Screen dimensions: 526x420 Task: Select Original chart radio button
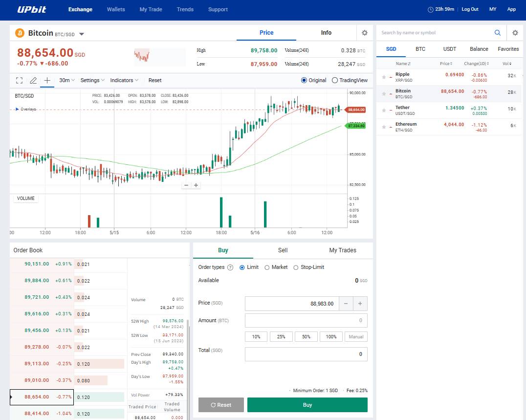pyautogui.click(x=304, y=80)
